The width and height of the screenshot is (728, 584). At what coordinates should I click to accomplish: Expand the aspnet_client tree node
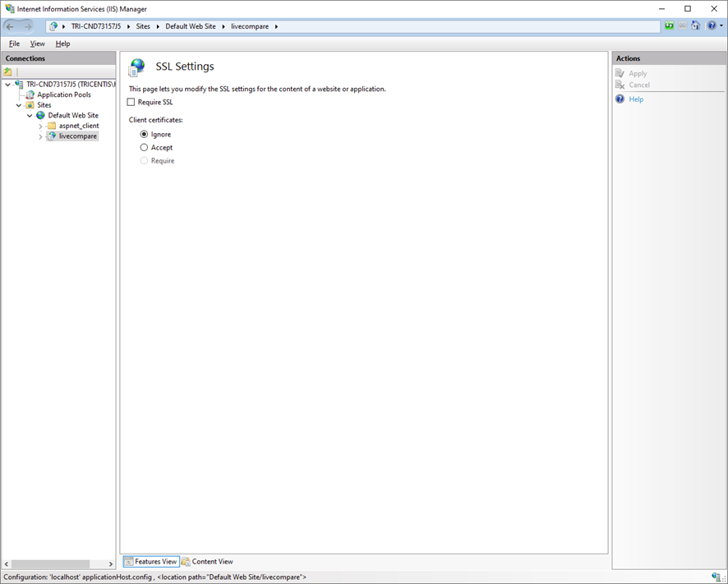coord(40,126)
